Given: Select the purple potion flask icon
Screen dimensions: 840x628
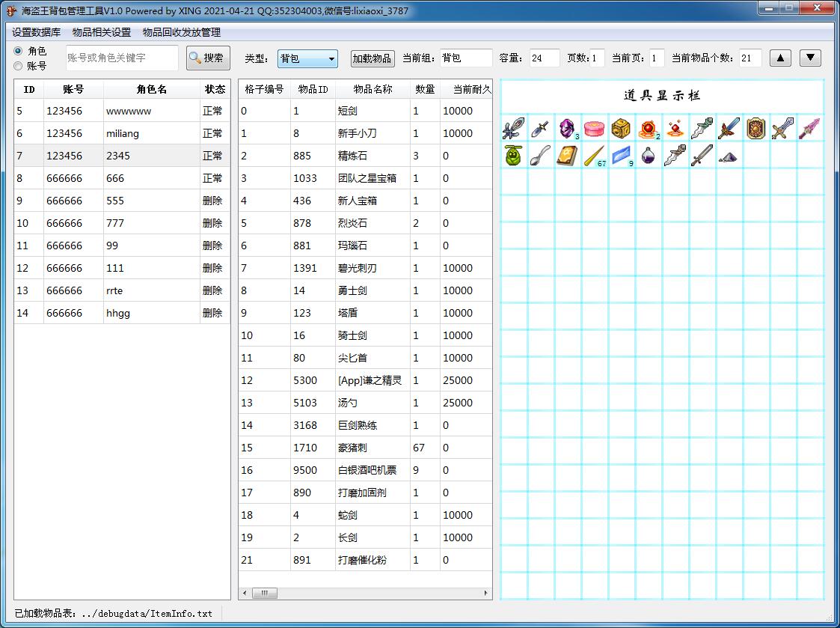Looking at the screenshot, I should click(x=649, y=156).
